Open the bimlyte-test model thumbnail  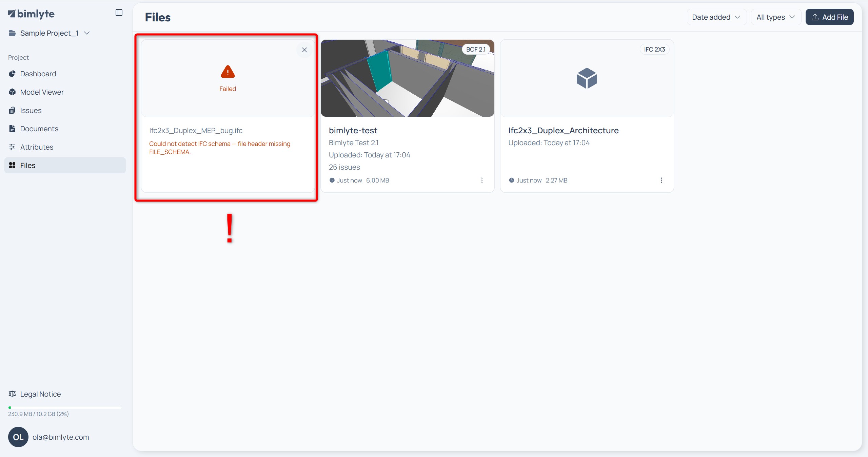pyautogui.click(x=408, y=78)
